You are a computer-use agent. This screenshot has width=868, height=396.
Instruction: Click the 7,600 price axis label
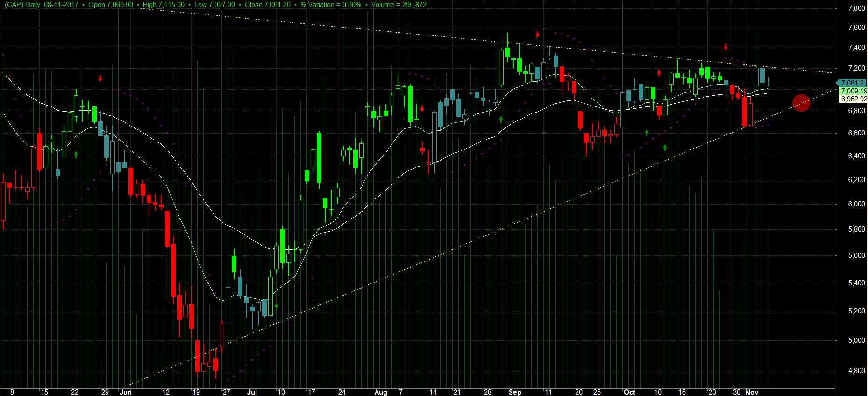(856, 28)
